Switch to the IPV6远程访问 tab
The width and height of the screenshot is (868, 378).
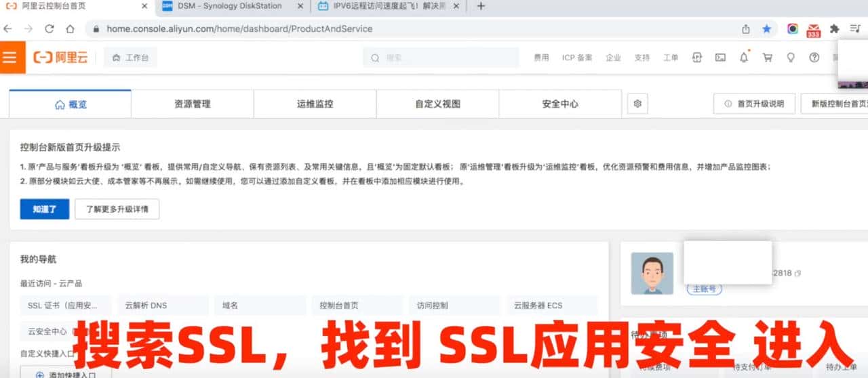tap(389, 6)
